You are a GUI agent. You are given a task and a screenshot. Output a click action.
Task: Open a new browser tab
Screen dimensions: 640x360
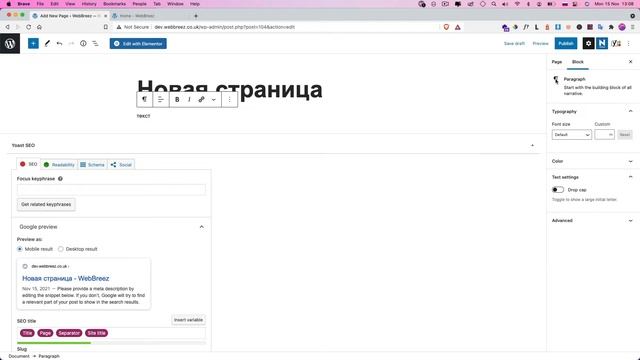pyautogui.click(x=196, y=16)
